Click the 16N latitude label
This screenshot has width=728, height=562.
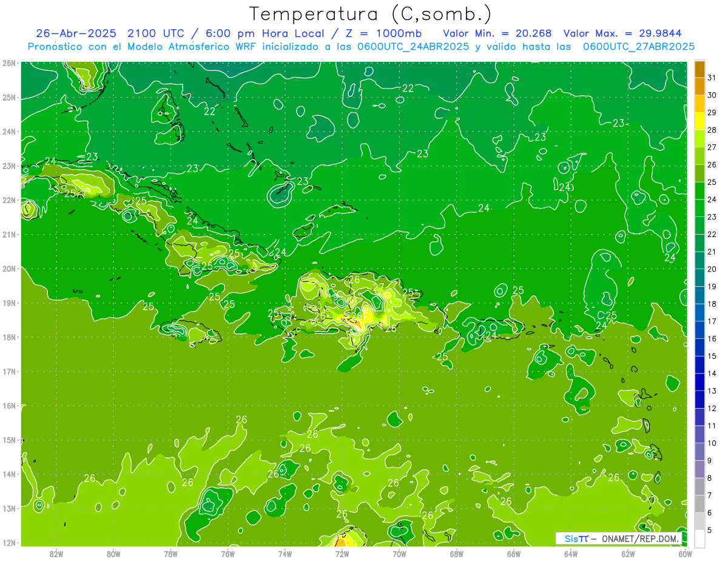[x=8, y=406]
